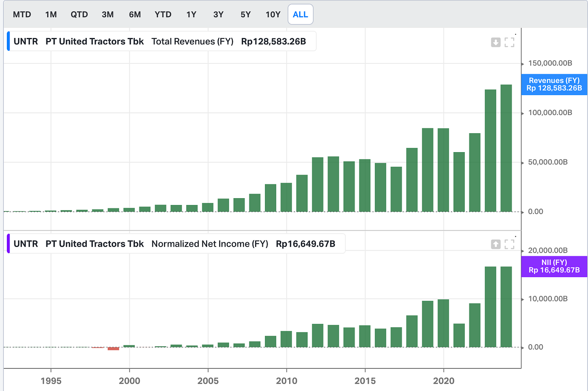Select the 6M time range

point(135,15)
